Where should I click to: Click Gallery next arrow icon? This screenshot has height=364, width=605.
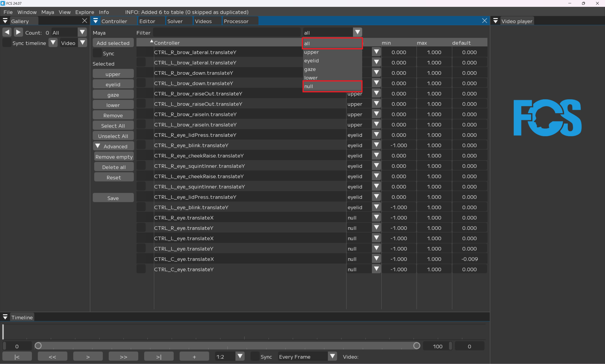18,32
